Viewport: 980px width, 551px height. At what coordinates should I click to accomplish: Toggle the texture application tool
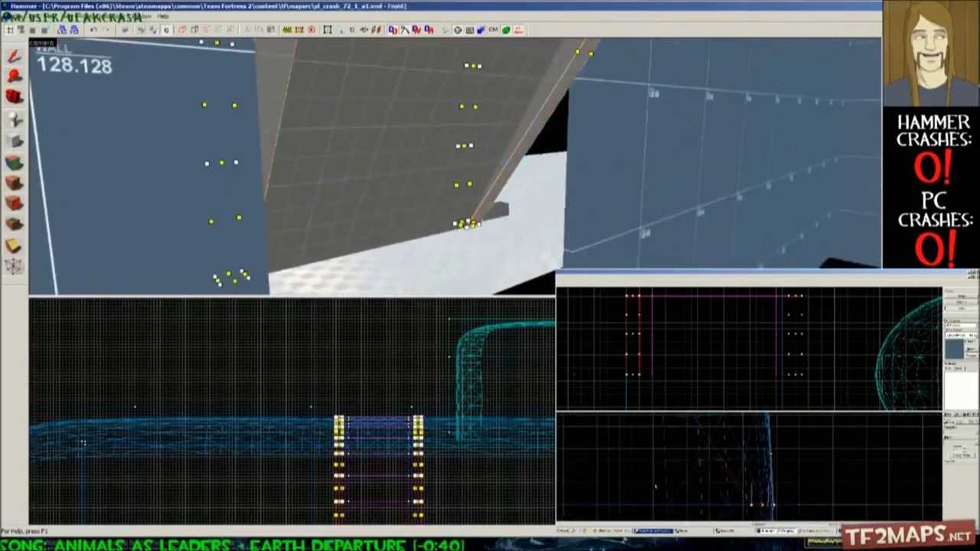coord(14,161)
